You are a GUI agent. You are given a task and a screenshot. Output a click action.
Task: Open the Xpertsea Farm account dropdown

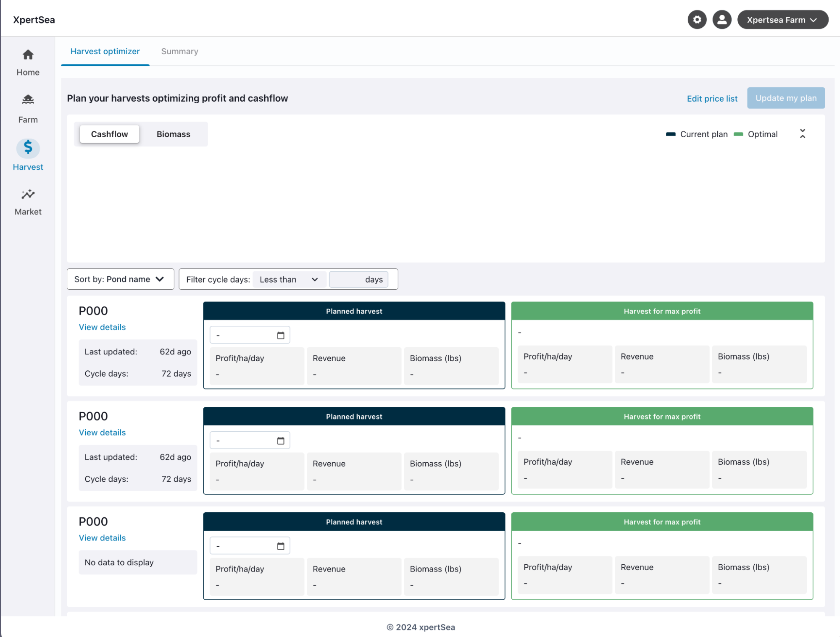[783, 19]
